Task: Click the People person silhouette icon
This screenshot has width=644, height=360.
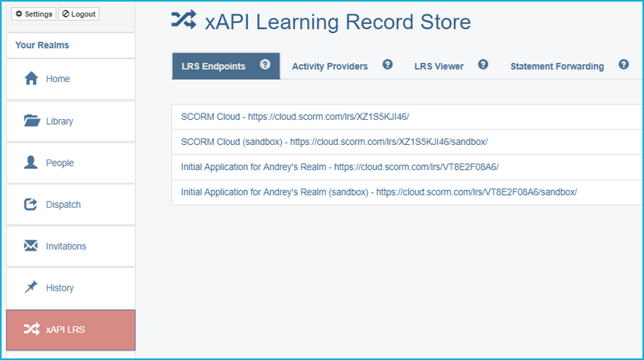Action: [31, 163]
